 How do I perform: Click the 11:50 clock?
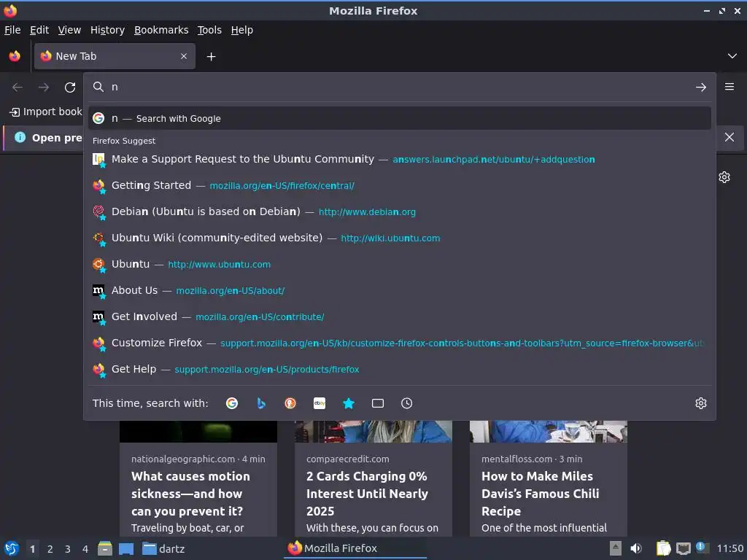729,548
